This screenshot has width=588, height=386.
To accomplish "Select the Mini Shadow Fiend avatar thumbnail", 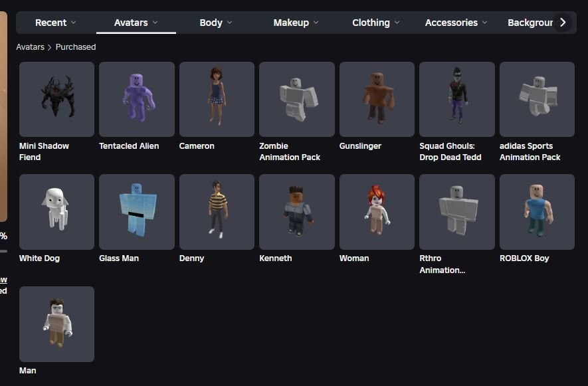I will click(x=56, y=100).
